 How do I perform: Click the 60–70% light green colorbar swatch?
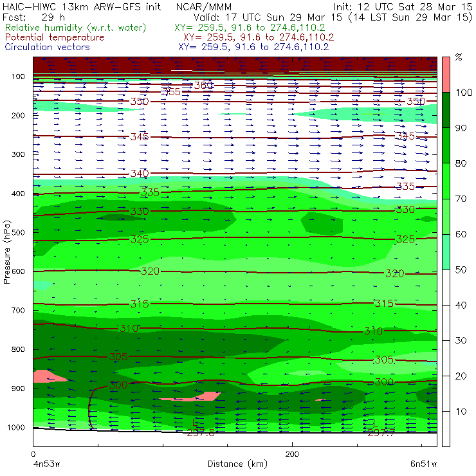click(446, 216)
